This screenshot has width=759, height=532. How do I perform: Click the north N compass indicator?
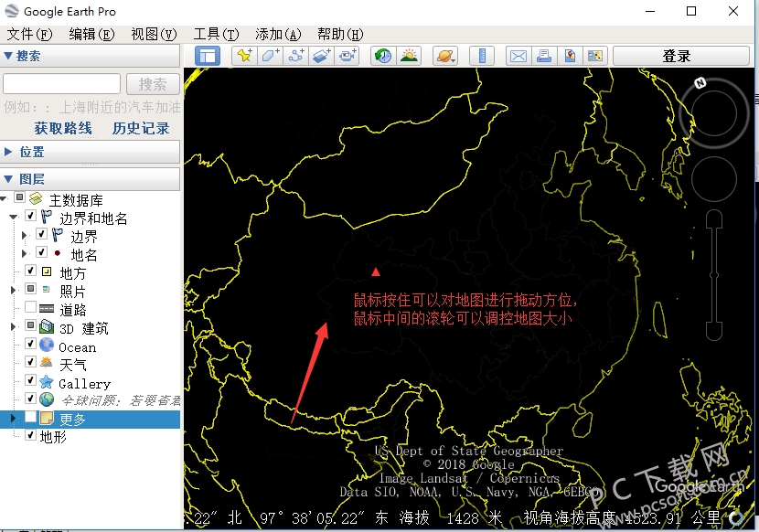700,83
